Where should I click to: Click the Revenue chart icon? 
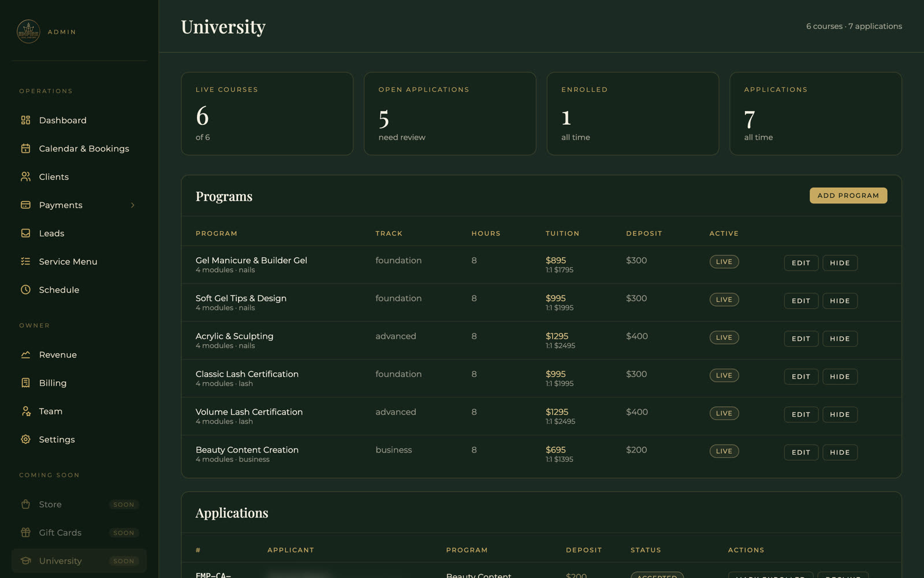(25, 355)
